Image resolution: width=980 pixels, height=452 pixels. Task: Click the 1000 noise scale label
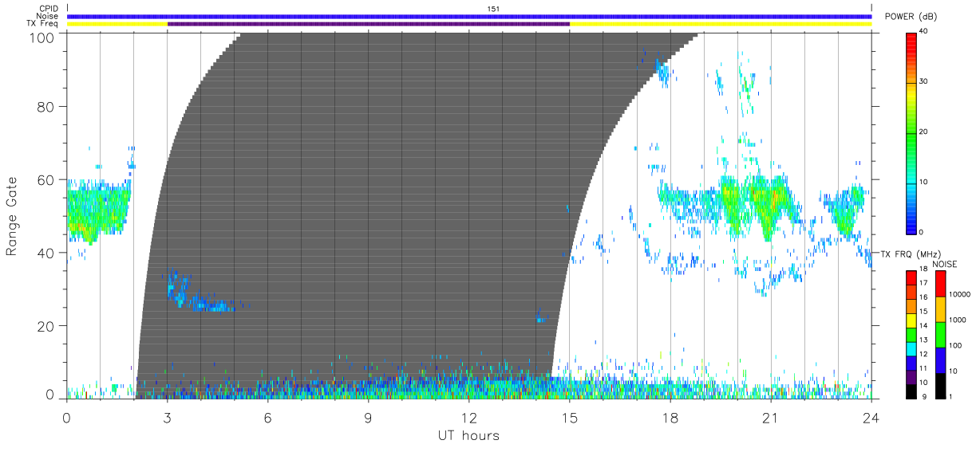coord(957,320)
